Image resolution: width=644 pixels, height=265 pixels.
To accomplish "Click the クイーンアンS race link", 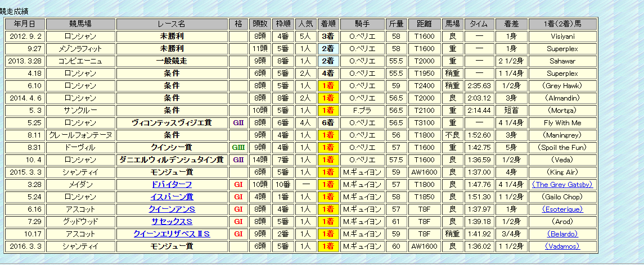I will point(172,209).
